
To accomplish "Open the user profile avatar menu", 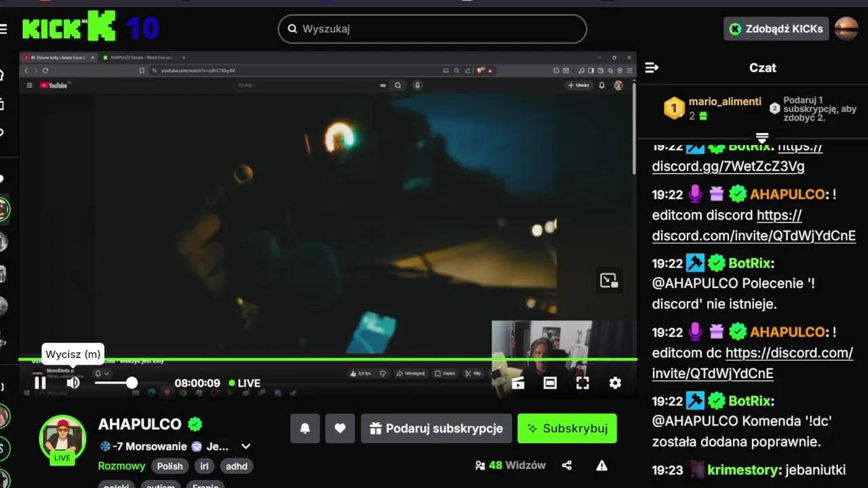I will click(846, 28).
